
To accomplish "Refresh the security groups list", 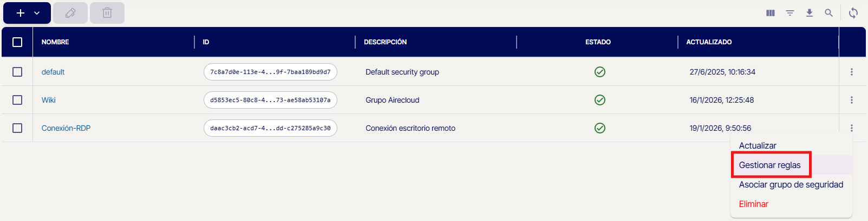I will (853, 13).
